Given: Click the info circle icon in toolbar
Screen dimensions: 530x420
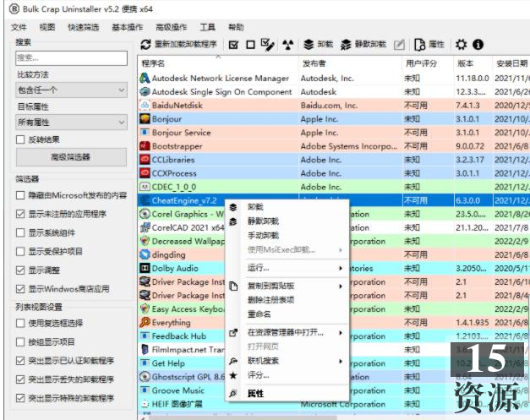Looking at the screenshot, I should pyautogui.click(x=478, y=44).
